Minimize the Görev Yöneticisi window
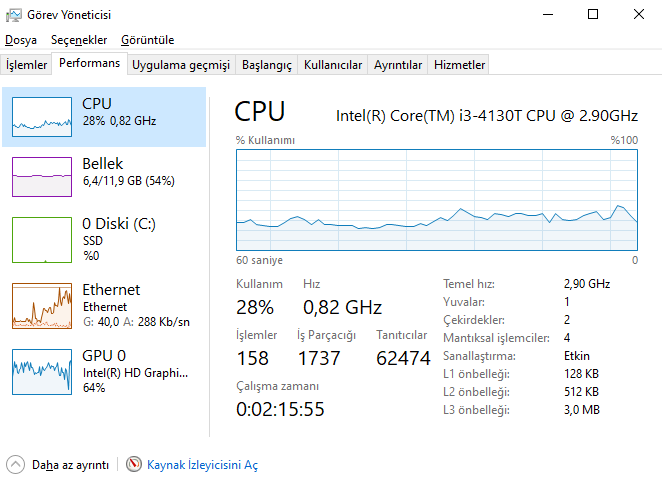The height and width of the screenshot is (489, 662). click(x=547, y=15)
